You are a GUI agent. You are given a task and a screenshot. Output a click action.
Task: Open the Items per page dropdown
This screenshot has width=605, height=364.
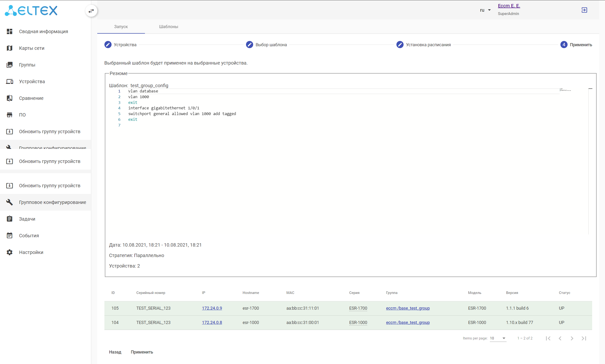[498, 338]
